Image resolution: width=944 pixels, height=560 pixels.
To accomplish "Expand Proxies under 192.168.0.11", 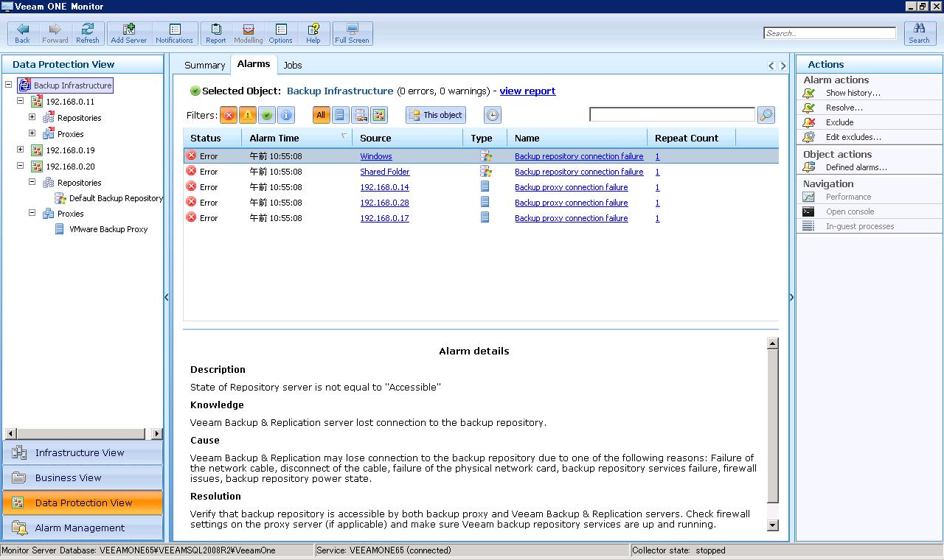I will (x=32, y=133).
